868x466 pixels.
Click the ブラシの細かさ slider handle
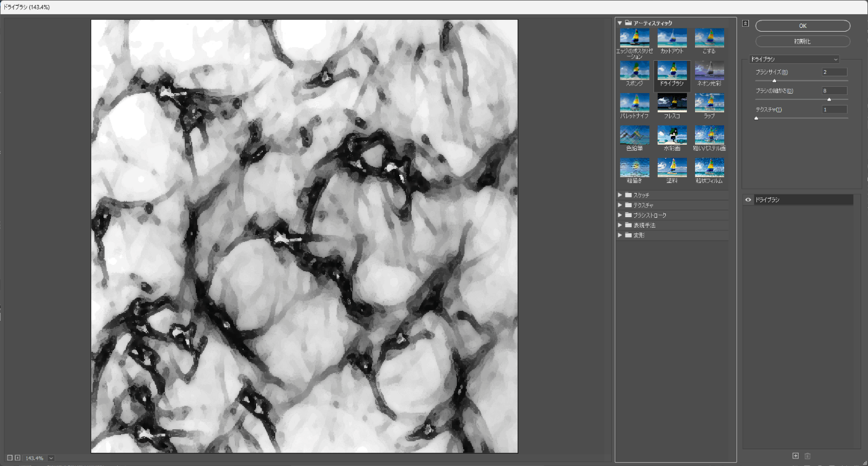(x=829, y=99)
